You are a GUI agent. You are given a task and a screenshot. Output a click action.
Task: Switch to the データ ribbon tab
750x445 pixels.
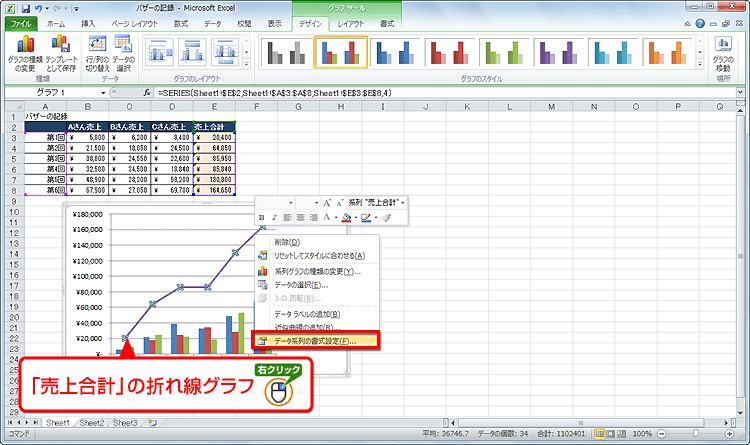click(x=212, y=23)
